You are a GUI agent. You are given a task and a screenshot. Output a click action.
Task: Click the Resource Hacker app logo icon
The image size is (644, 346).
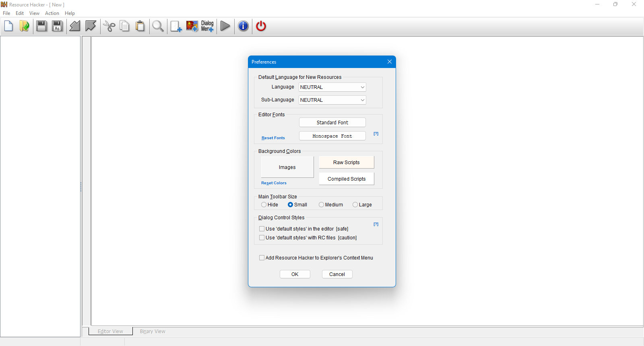click(x=4, y=4)
